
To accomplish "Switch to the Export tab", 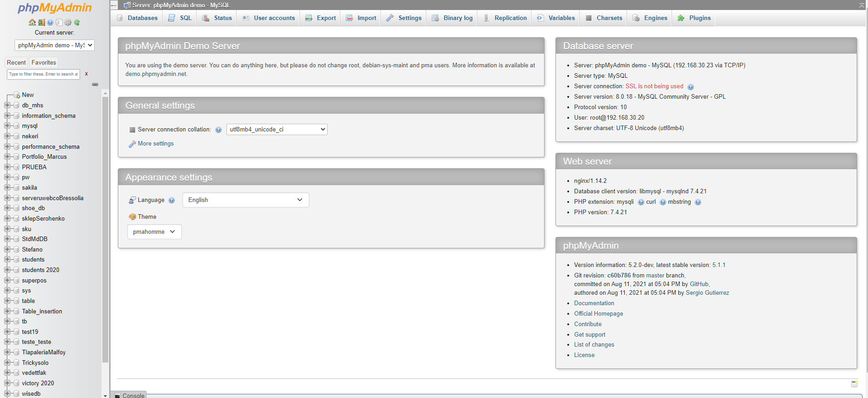I will click(321, 18).
